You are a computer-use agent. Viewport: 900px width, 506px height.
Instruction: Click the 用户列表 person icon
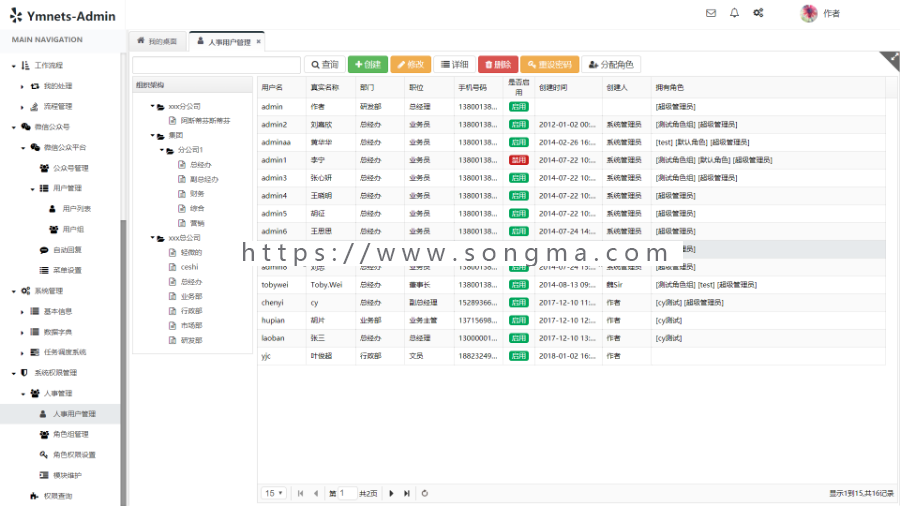tap(53, 209)
